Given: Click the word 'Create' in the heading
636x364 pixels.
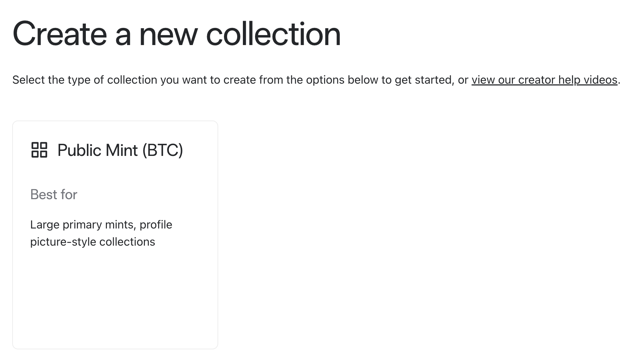Looking at the screenshot, I should tap(60, 34).
